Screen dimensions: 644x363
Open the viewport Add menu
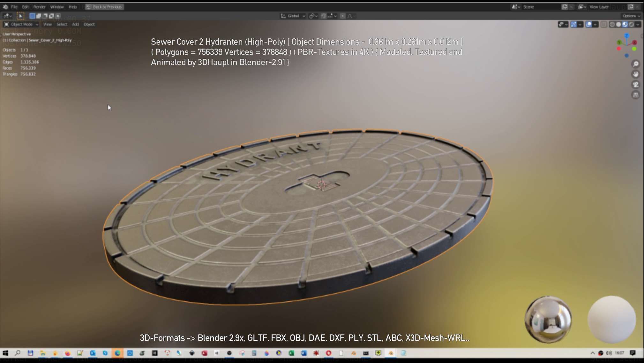75,24
